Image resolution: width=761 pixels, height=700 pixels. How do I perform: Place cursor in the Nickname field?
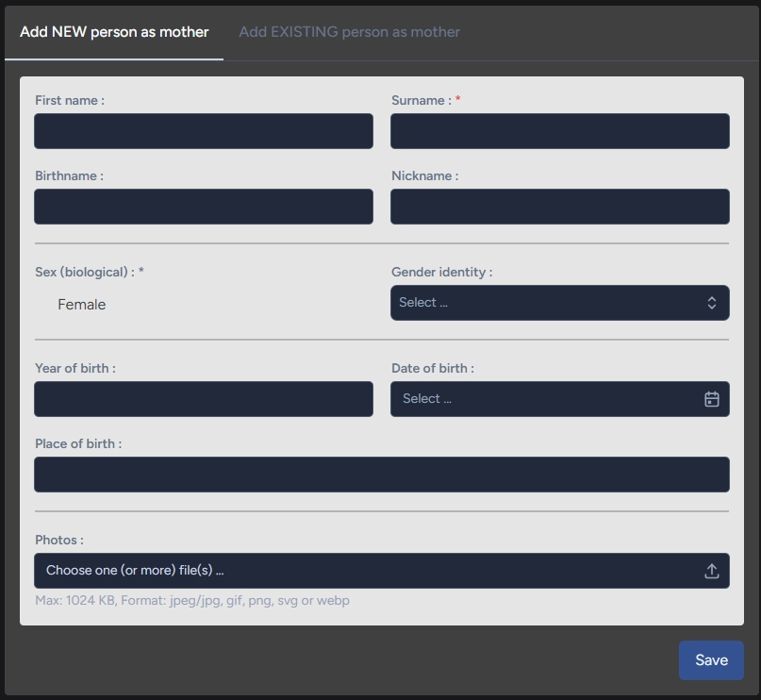point(559,207)
